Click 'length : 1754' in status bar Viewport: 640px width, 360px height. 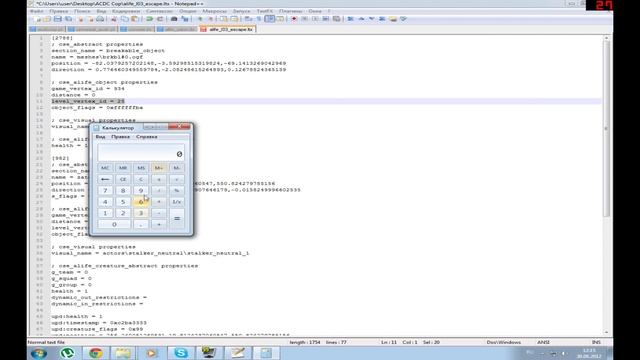[304, 342]
